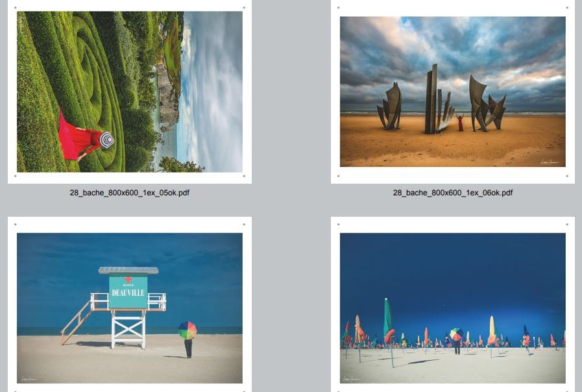Click the red figure beside the sculptures
The height and width of the screenshot is (392, 582).
pos(461,123)
